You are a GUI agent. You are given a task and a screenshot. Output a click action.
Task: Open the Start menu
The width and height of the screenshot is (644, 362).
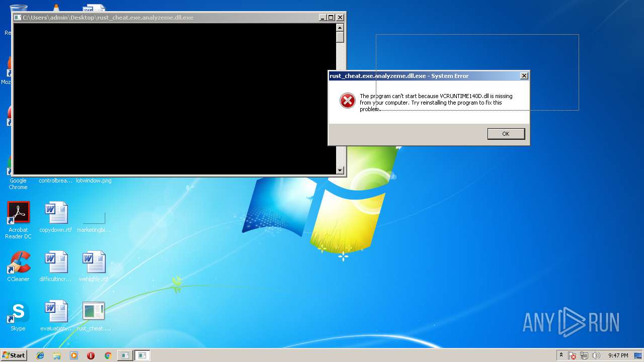14,355
